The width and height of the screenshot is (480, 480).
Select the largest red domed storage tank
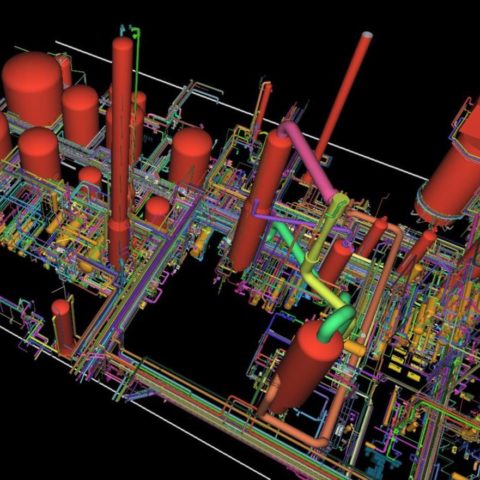[33, 88]
